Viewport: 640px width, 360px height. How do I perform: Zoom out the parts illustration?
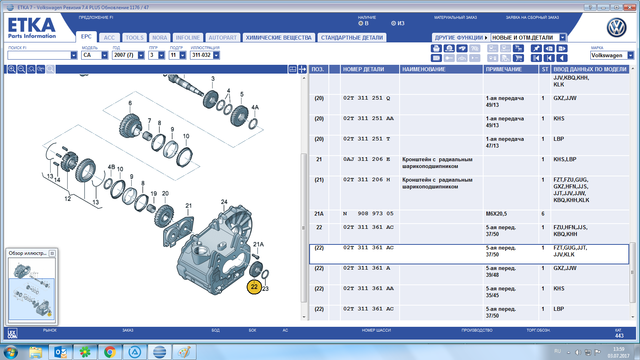[21, 69]
